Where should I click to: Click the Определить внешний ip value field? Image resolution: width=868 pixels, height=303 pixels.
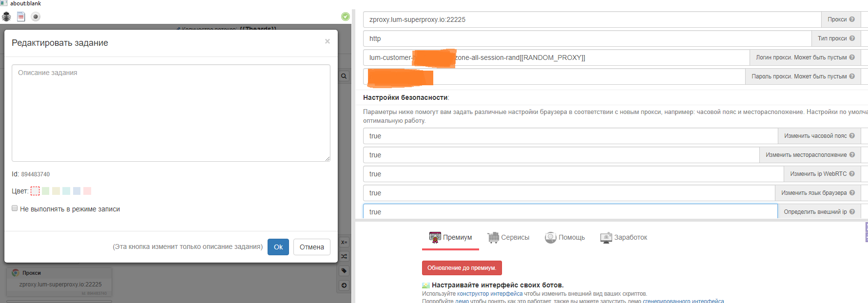[570, 211]
